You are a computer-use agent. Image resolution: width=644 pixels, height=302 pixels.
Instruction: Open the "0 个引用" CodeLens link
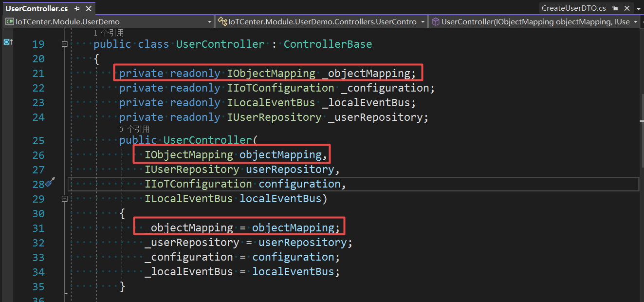coord(134,129)
